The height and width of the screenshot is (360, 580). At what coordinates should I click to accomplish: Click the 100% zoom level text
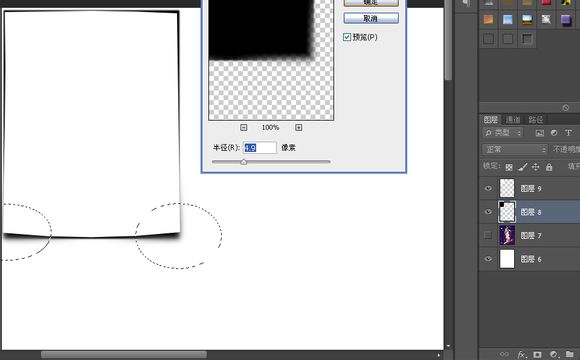tap(270, 128)
